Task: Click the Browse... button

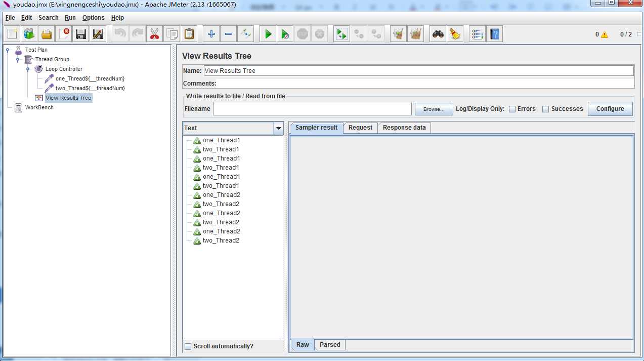Action: tap(434, 109)
